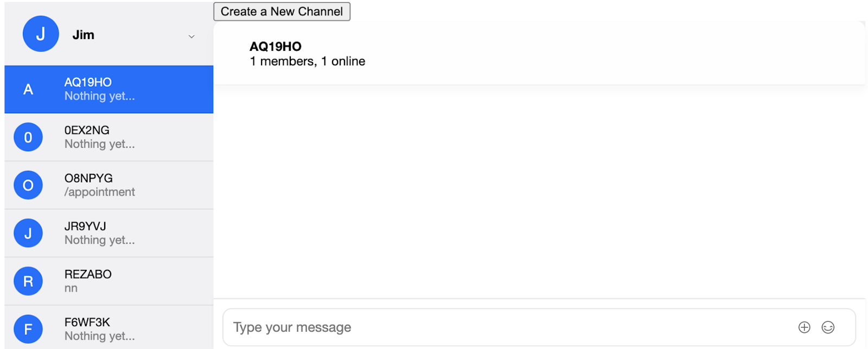Click the REZABO channel avatar

[28, 281]
